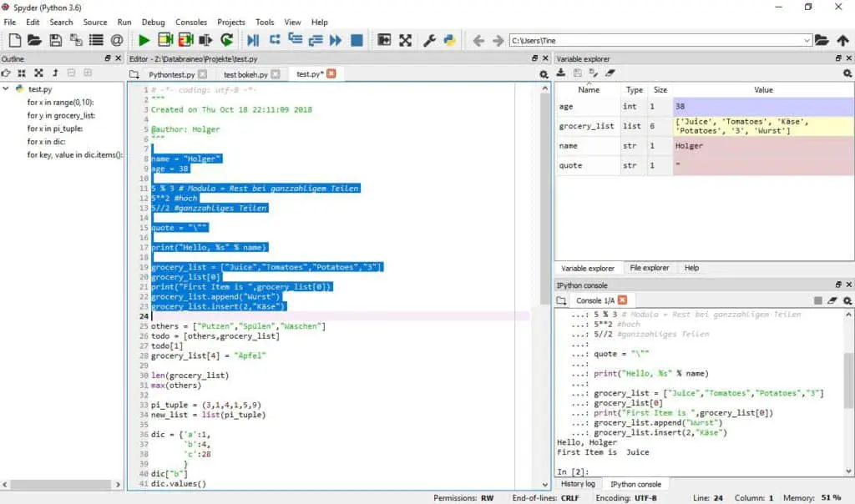Open the PYTHONPATH manager
This screenshot has width=855, height=504.
click(449, 40)
